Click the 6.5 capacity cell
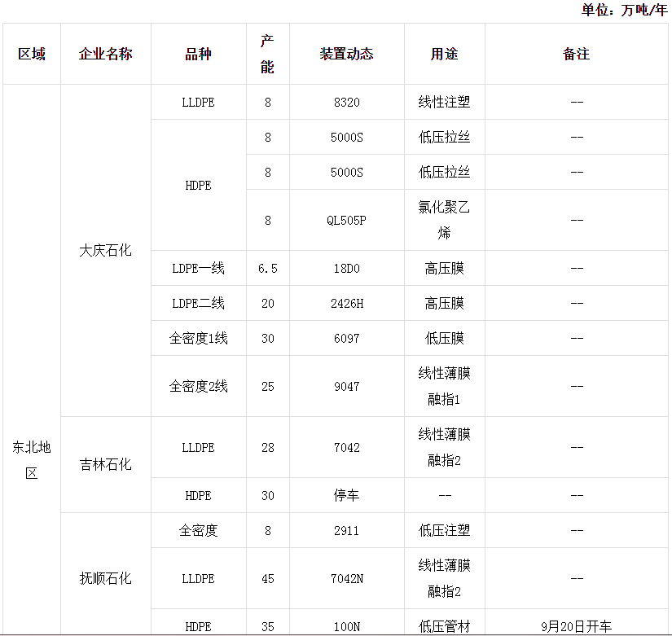The width and height of the screenshot is (672, 636). pyautogui.click(x=268, y=268)
